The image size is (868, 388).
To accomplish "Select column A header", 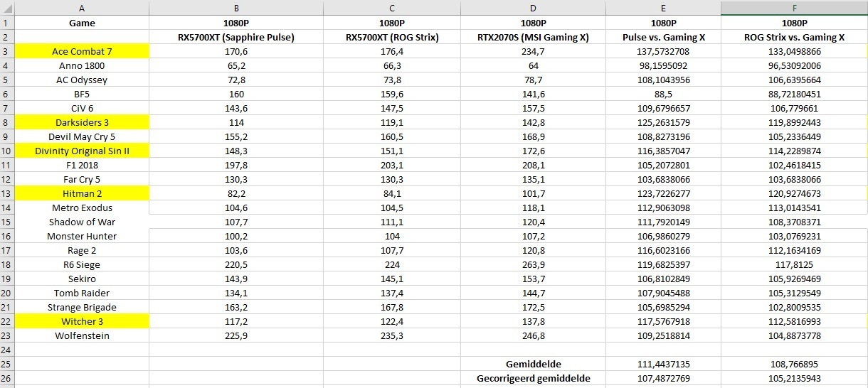I will [x=82, y=8].
